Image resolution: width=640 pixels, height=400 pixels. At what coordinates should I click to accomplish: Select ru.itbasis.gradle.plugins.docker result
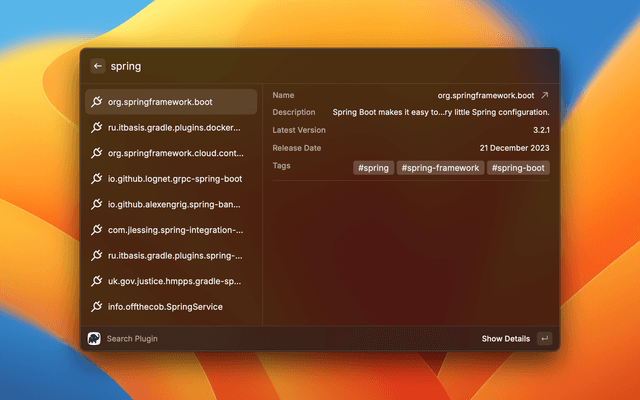click(174, 127)
